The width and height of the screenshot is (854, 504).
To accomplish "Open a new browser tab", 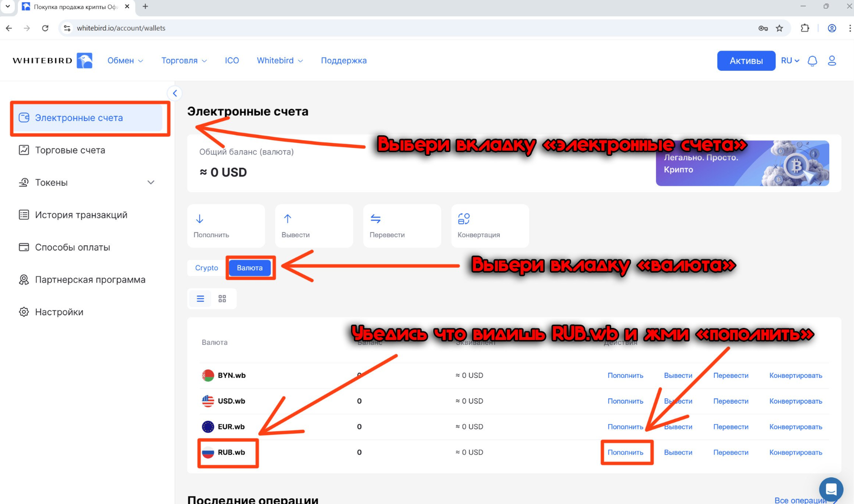I will point(145,7).
